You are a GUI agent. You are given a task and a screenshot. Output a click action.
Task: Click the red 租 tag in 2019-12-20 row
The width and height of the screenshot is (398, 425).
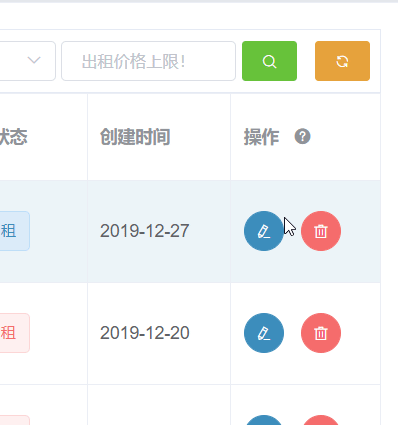coord(15,333)
